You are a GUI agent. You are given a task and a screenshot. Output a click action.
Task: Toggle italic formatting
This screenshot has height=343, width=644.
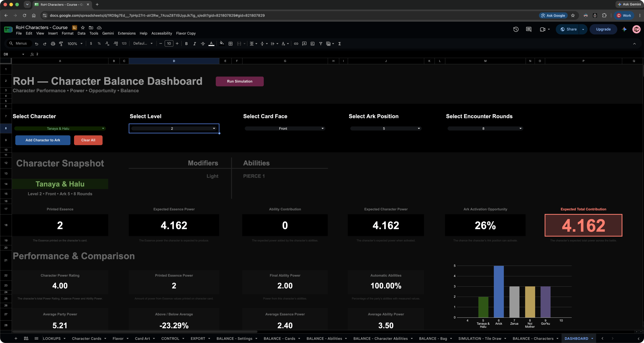[195, 44]
